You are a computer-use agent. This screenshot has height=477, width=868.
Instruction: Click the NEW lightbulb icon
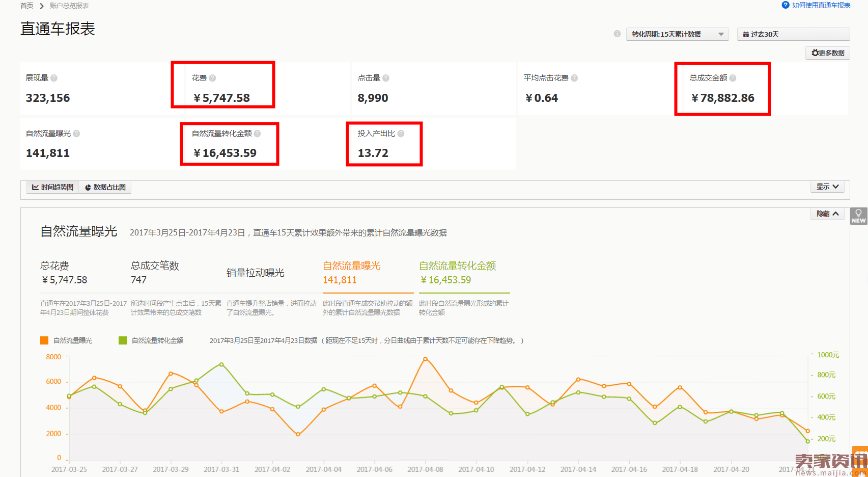pyautogui.click(x=858, y=216)
